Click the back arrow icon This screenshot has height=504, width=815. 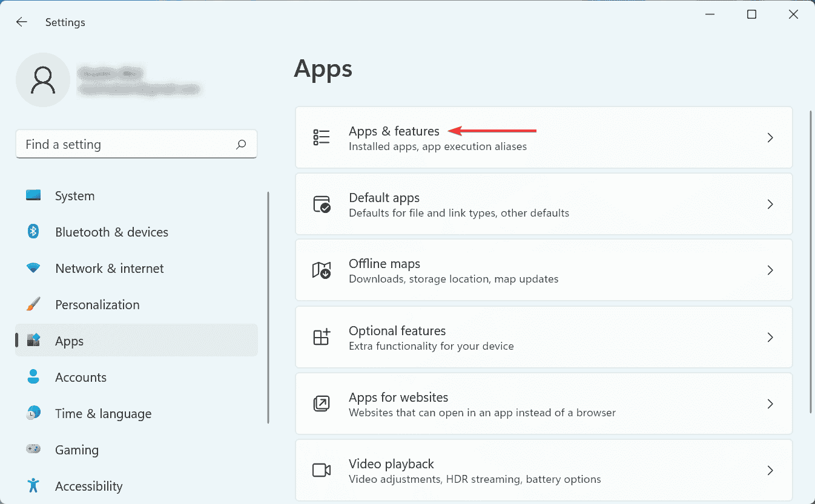(x=22, y=22)
